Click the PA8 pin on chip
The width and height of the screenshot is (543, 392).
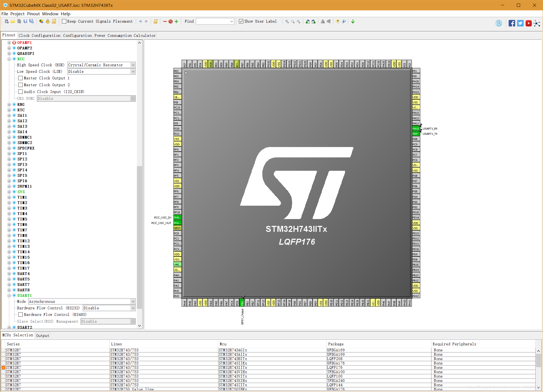point(416,139)
